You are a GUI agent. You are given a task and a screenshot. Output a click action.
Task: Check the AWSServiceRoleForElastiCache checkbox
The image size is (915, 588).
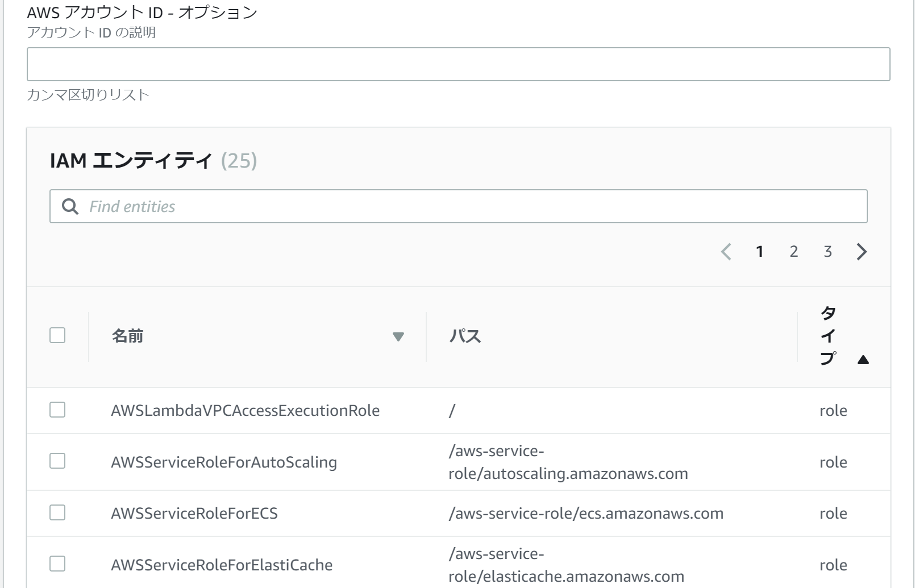click(x=57, y=564)
